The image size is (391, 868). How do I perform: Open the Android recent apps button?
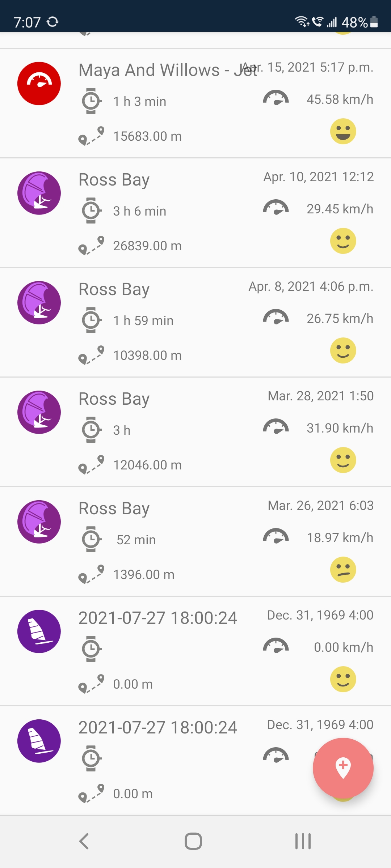pyautogui.click(x=303, y=841)
